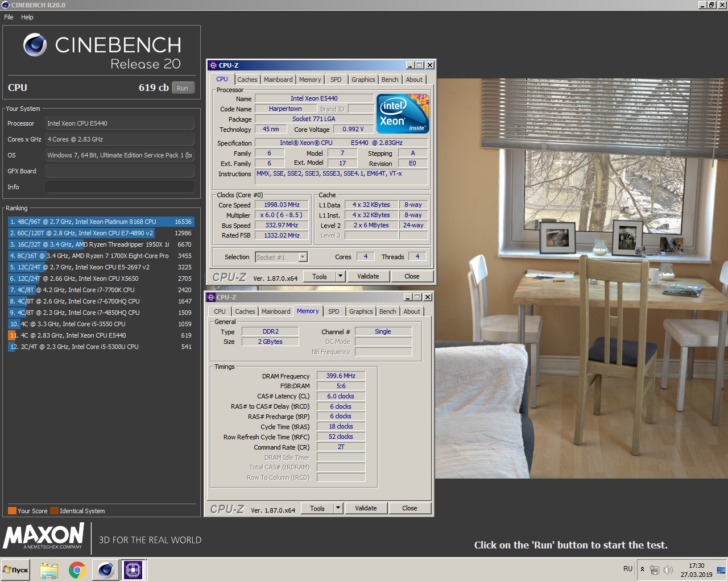Click the Show desktop button on taskbar
The width and height of the screenshot is (728, 582).
(721, 570)
